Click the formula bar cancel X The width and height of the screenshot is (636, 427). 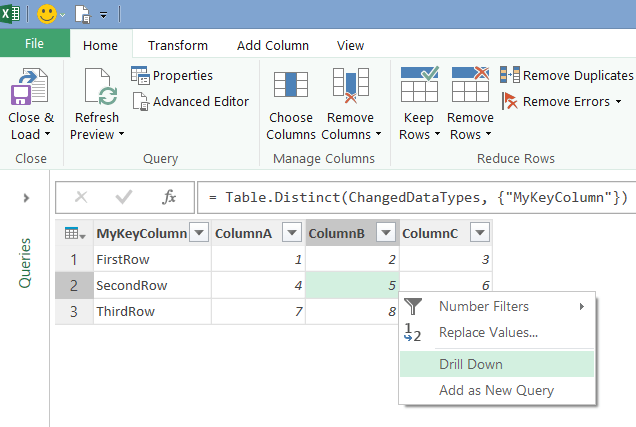pos(81,197)
